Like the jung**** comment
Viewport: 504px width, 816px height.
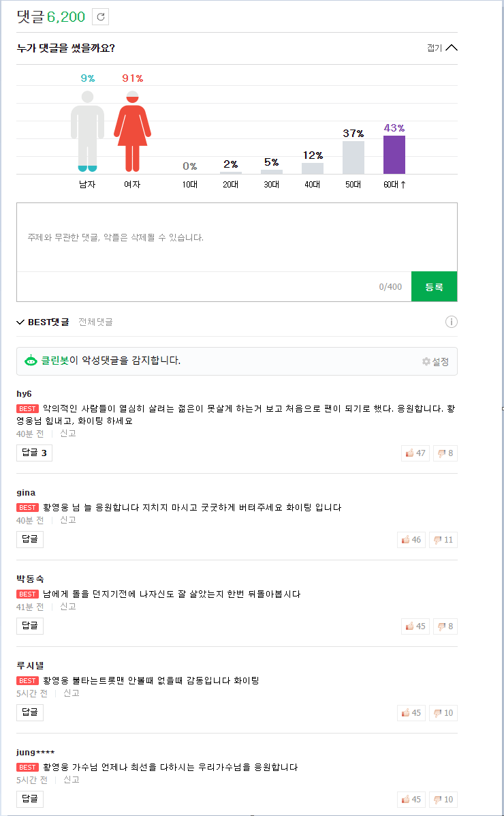tap(411, 799)
